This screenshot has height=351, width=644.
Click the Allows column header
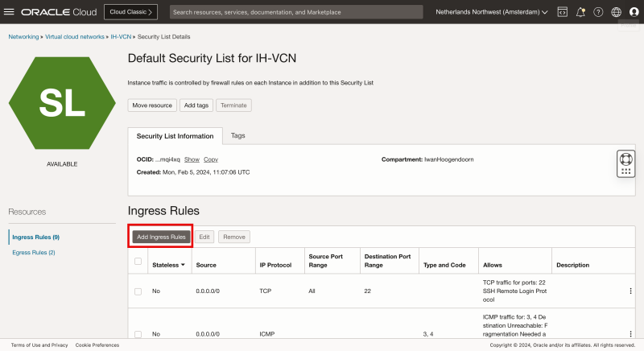click(493, 265)
